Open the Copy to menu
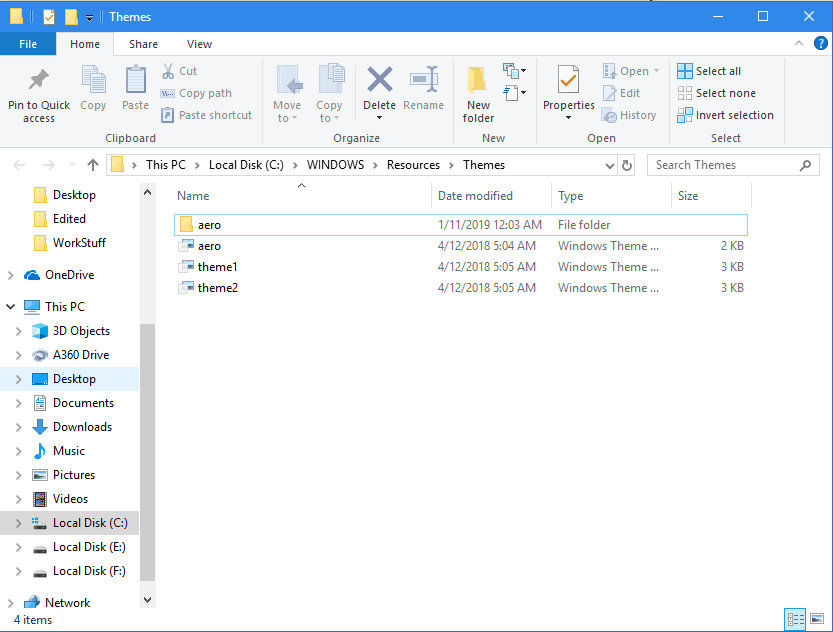The height and width of the screenshot is (632, 833). pyautogui.click(x=329, y=94)
